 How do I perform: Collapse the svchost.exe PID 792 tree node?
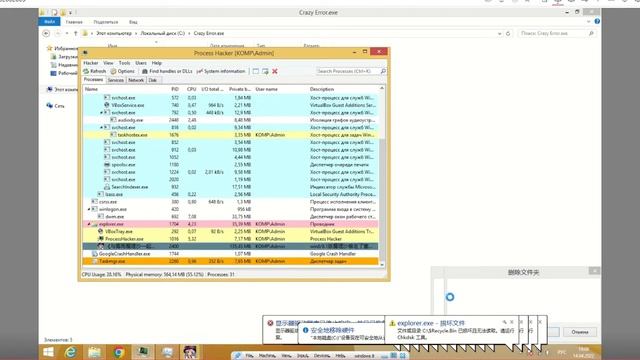[101, 112]
